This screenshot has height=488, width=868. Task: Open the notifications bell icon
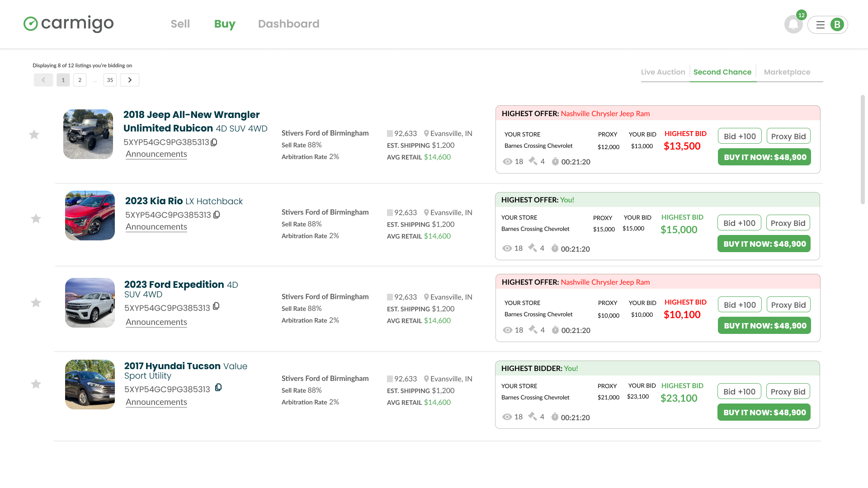793,24
